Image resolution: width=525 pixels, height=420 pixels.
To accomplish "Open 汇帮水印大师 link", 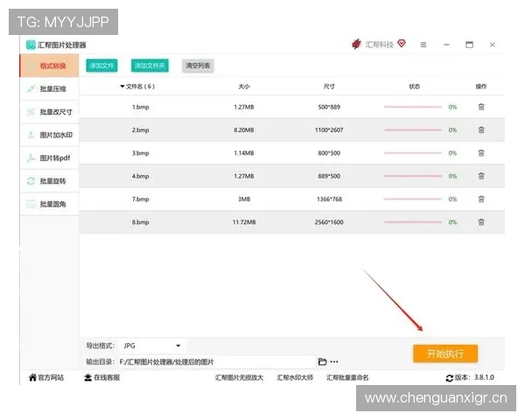I will click(x=295, y=378).
